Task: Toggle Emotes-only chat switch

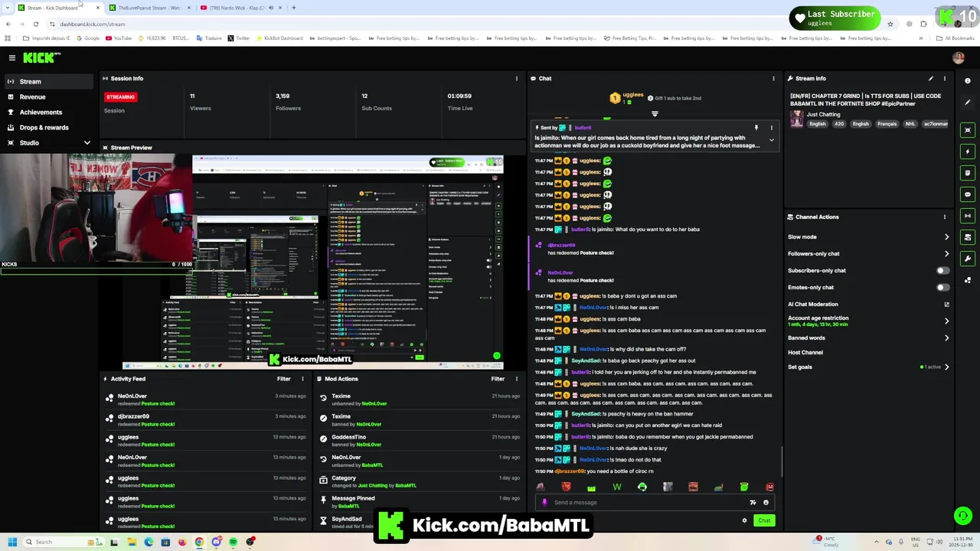Action: (x=942, y=287)
